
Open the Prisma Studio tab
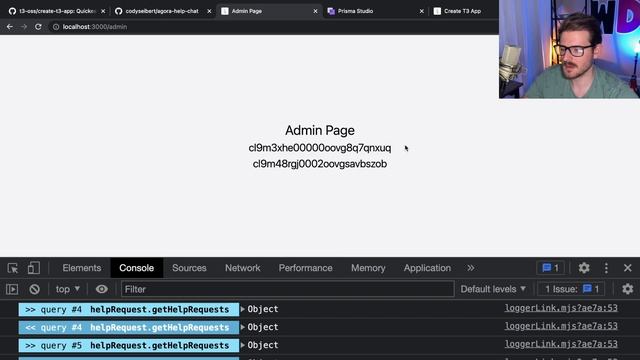355,11
